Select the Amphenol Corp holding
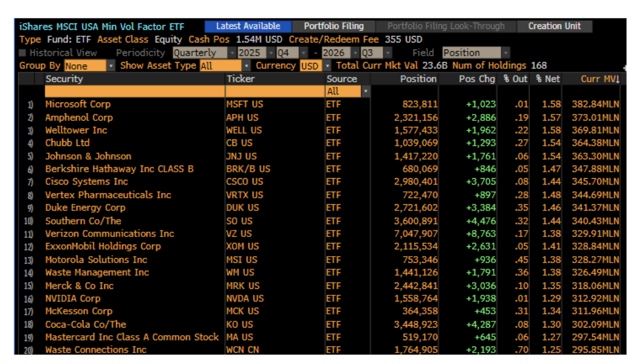636x364 pixels. coord(79,118)
